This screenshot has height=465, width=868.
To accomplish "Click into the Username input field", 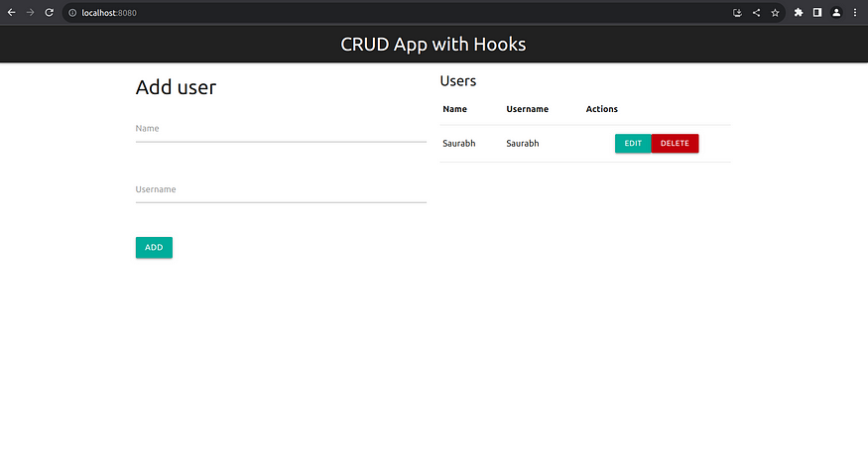I will [x=281, y=192].
